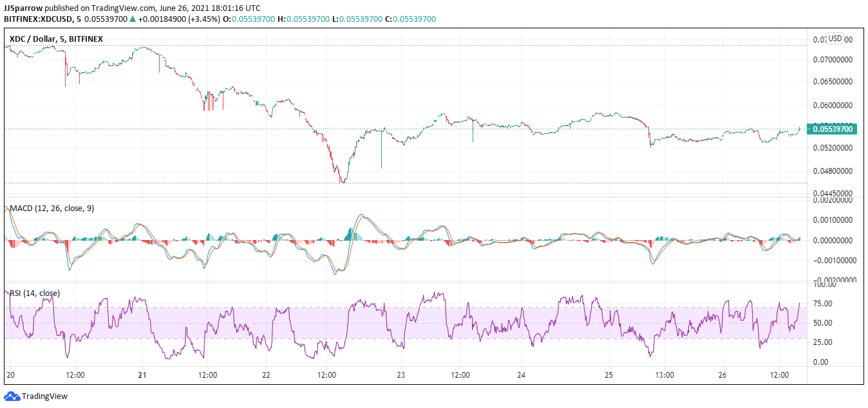Click the day 21 time axis label
Viewport: 868px width, 408px height.
142,375
